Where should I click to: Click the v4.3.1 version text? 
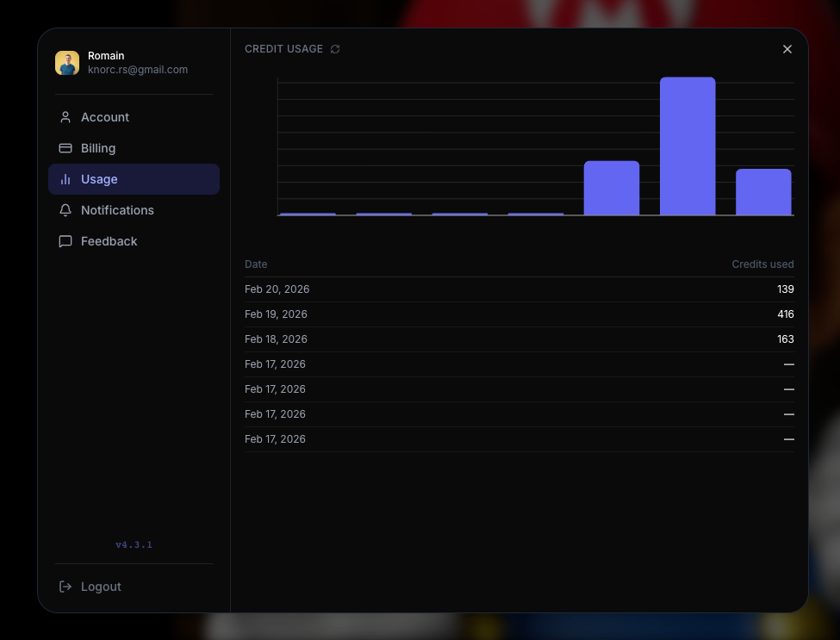tap(134, 544)
